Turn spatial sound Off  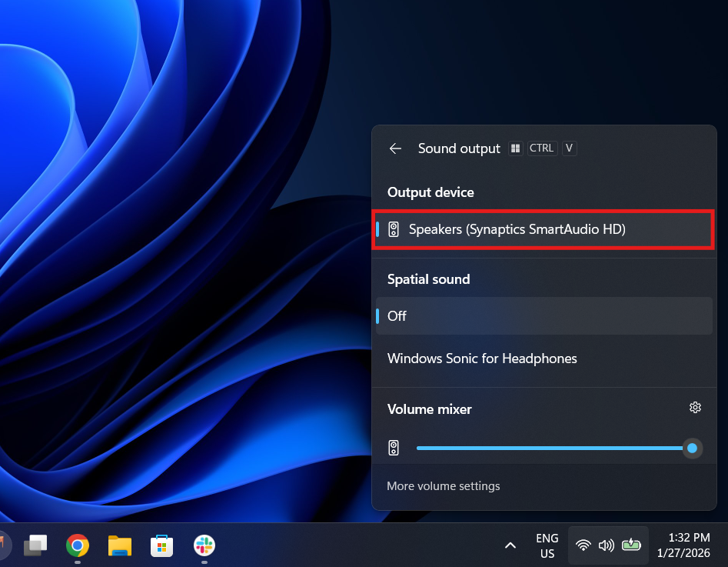pyautogui.click(x=543, y=315)
